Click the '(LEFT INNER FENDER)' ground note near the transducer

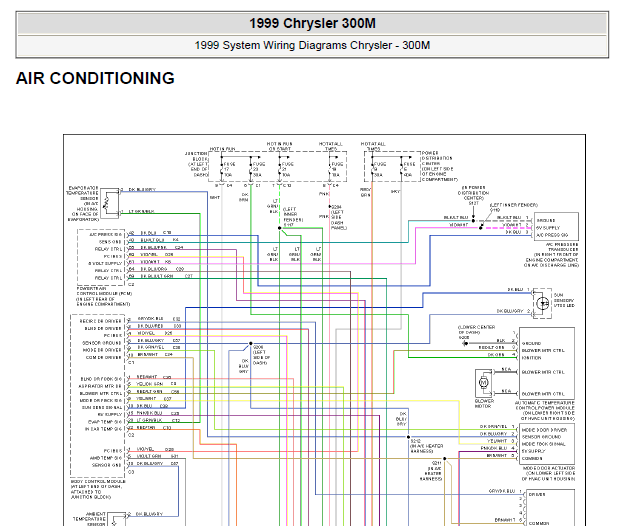(514, 205)
